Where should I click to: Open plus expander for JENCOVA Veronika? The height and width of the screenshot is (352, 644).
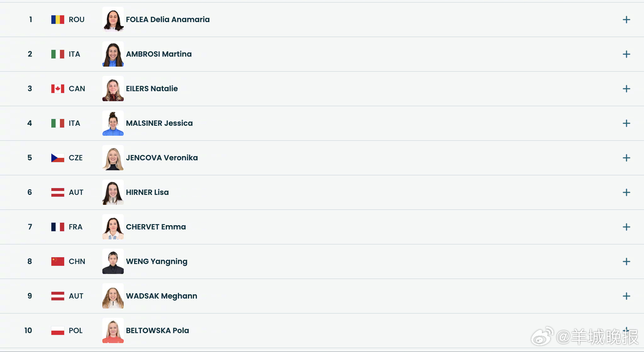coord(626,158)
